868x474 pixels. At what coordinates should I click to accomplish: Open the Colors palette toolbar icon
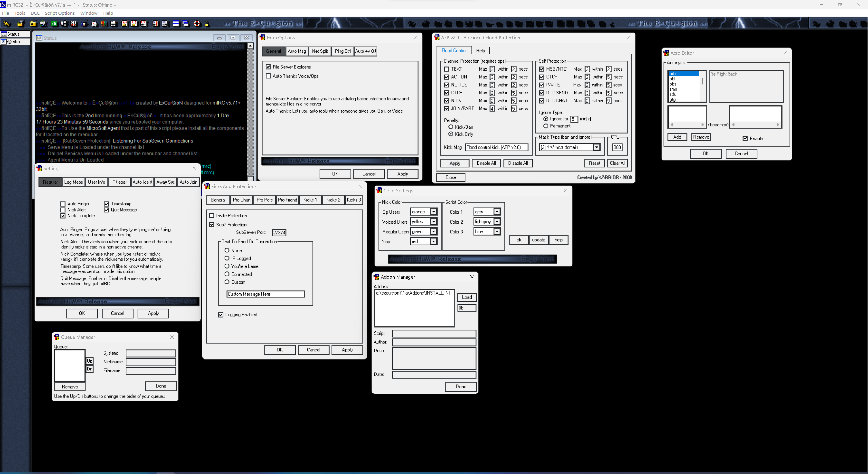point(104,24)
